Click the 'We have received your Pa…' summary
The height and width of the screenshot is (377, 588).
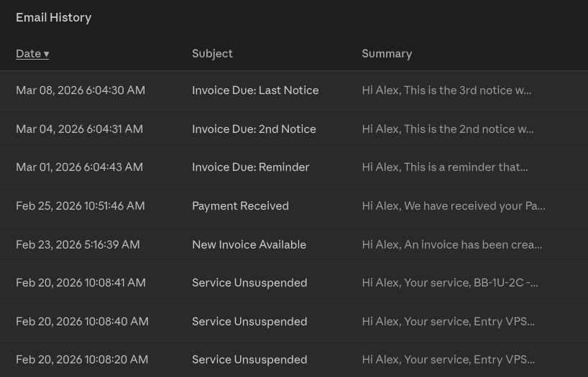click(453, 206)
